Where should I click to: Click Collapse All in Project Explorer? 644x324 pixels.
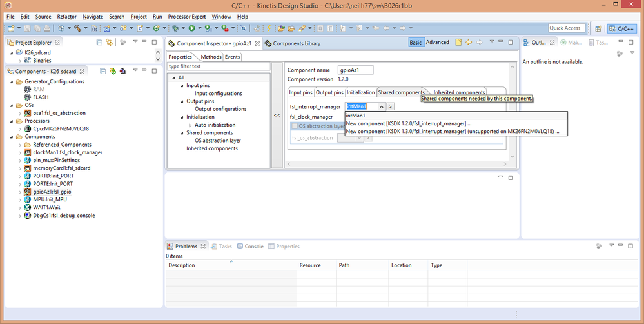coord(99,43)
